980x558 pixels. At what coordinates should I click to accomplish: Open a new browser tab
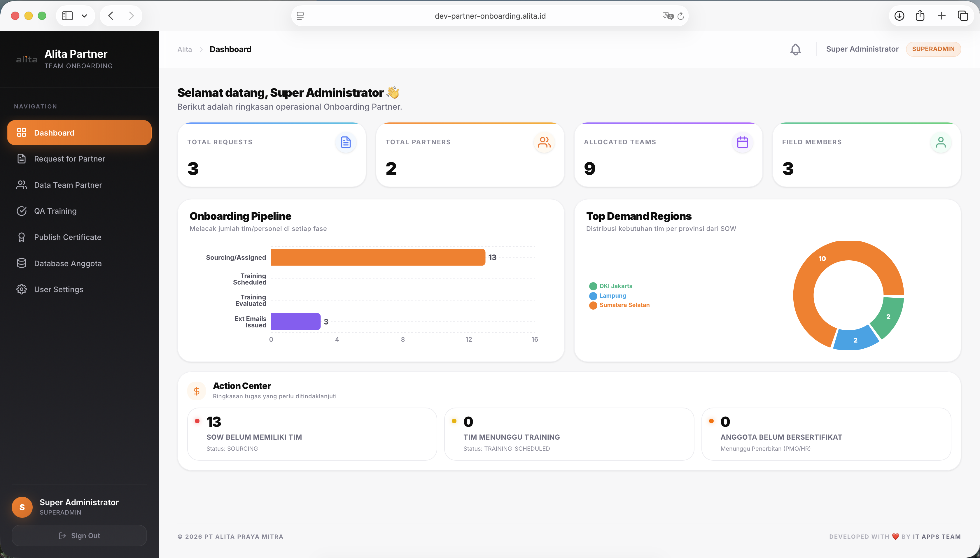point(942,16)
